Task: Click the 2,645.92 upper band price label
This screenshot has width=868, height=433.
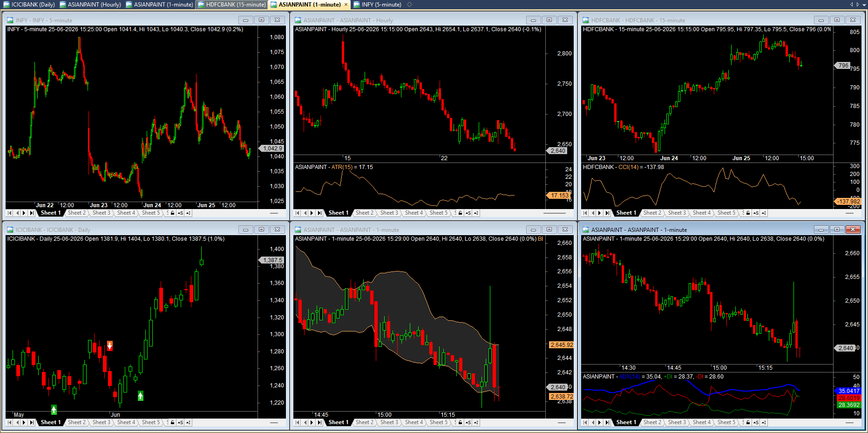Action: tap(561, 345)
